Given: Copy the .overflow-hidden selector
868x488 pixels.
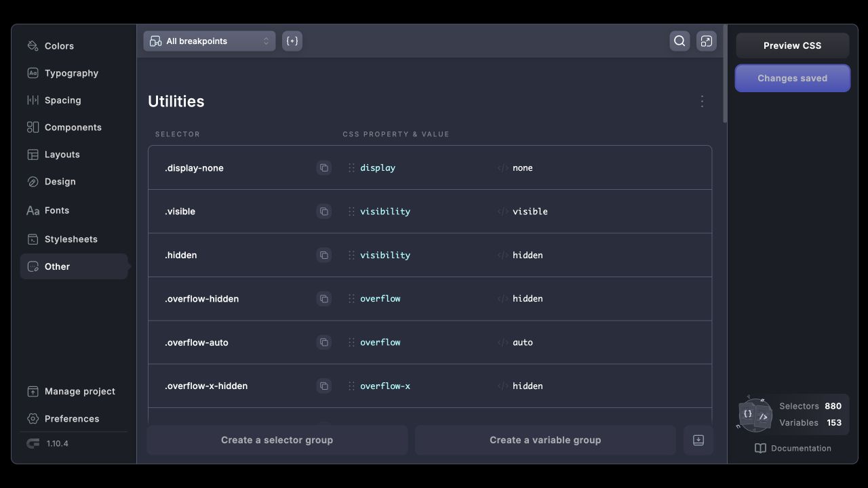Looking at the screenshot, I should tap(324, 298).
